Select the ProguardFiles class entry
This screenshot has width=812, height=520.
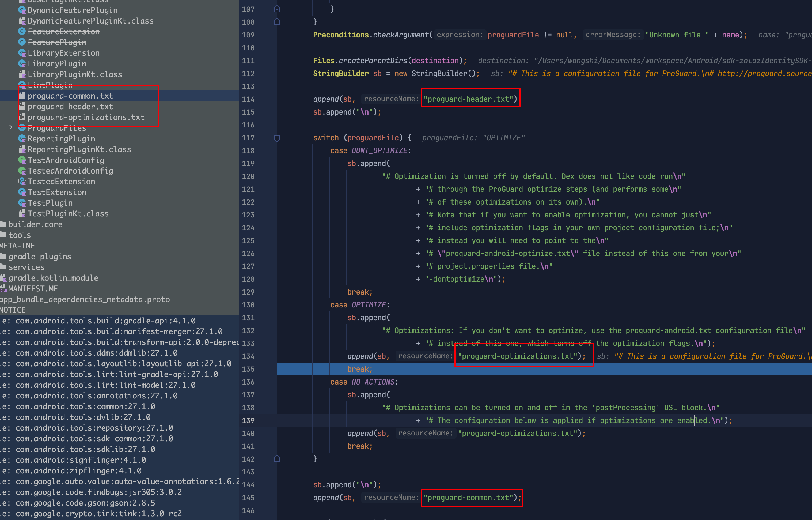[57, 128]
